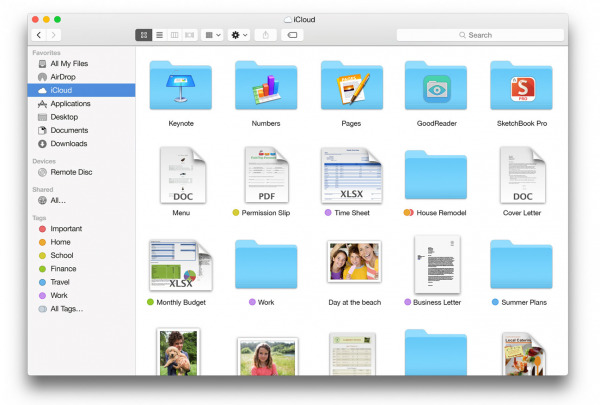This screenshot has height=405, width=600.
Task: Open Day at the beach photo
Action: pyautogui.click(x=351, y=261)
